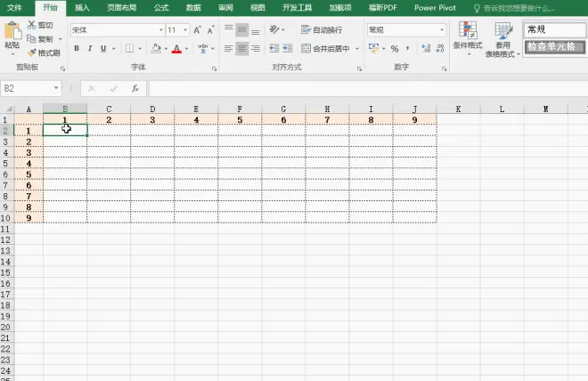Image resolution: width=588 pixels, height=381 pixels.
Task: Open the 文件 File tab
Action: pyautogui.click(x=14, y=7)
